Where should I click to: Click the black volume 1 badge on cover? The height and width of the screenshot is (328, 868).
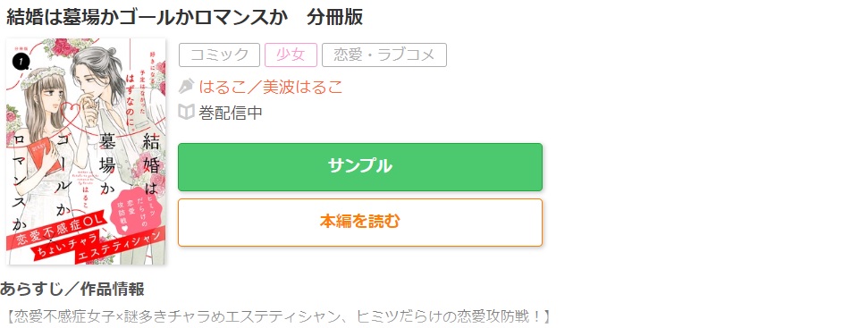[x=20, y=63]
